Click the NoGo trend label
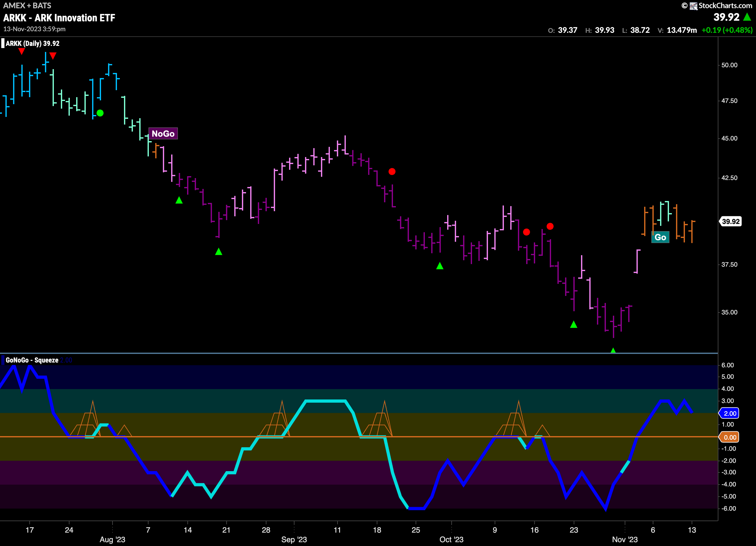756x546 pixels. (163, 133)
